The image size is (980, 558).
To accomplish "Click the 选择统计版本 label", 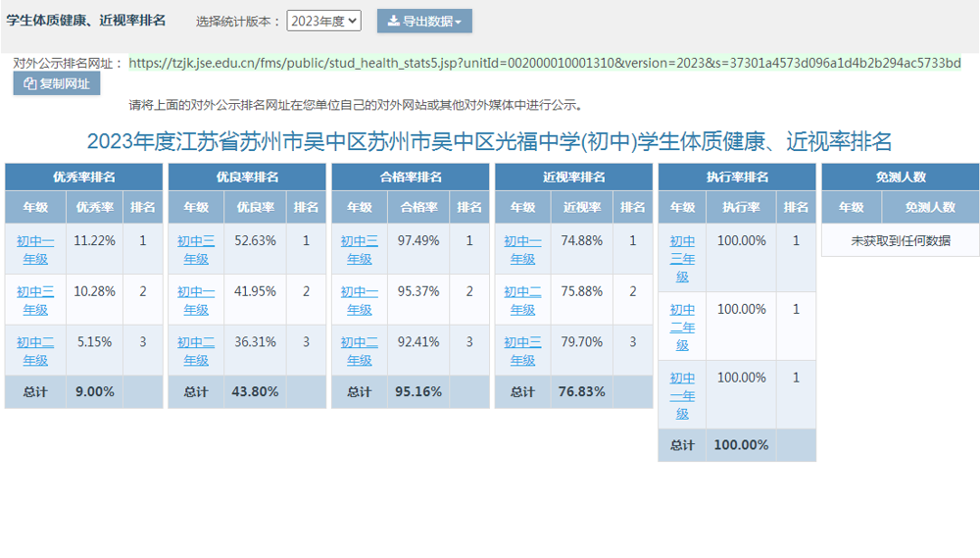I will (238, 22).
